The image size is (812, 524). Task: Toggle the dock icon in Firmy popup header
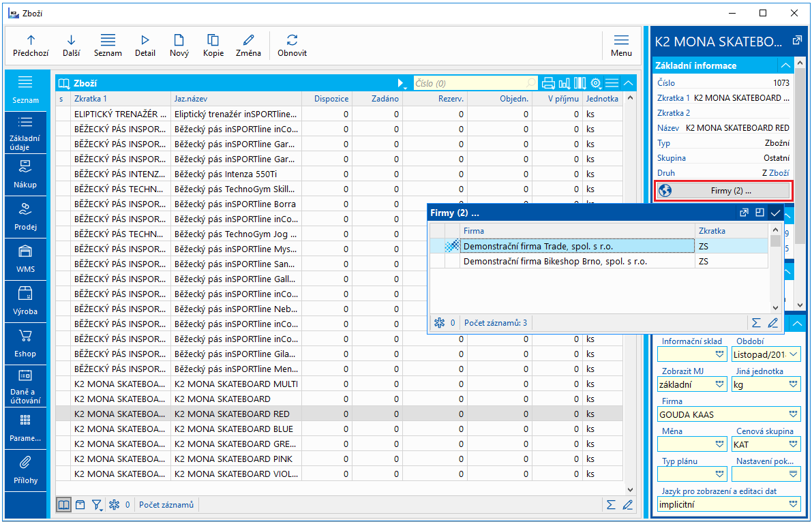pyautogui.click(x=760, y=213)
